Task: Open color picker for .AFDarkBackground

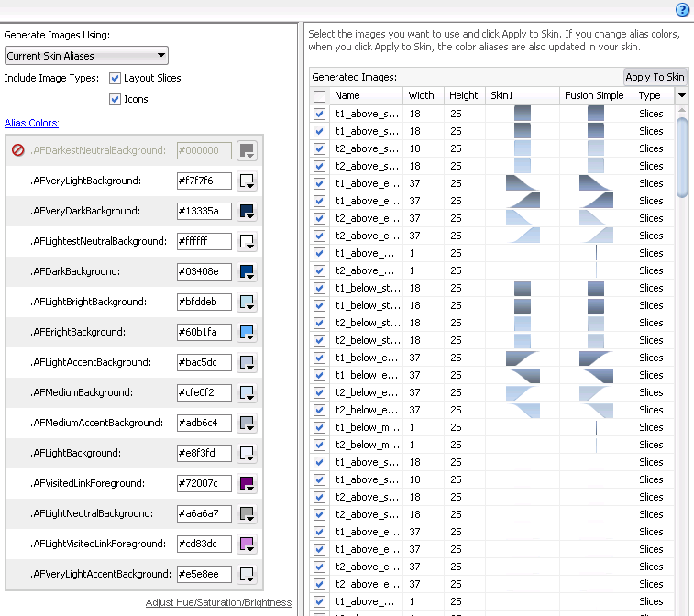Action: (247, 271)
